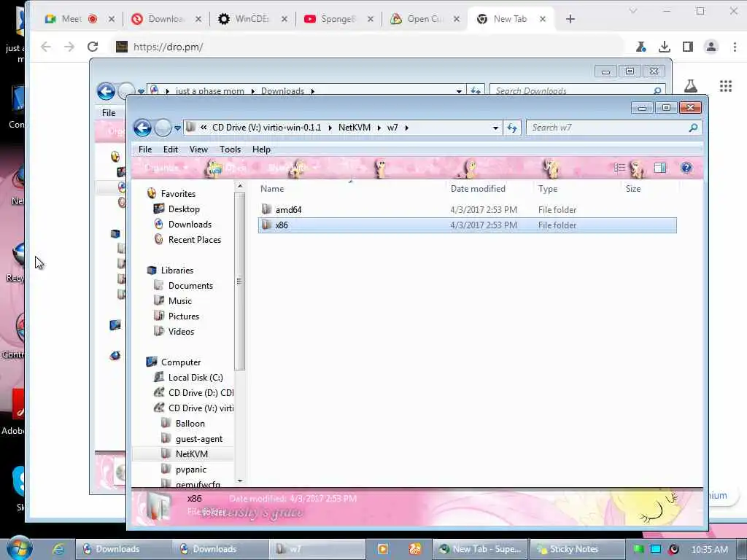747x560 pixels.
Task: Open Recent Places in Favorites
Action: click(x=194, y=239)
